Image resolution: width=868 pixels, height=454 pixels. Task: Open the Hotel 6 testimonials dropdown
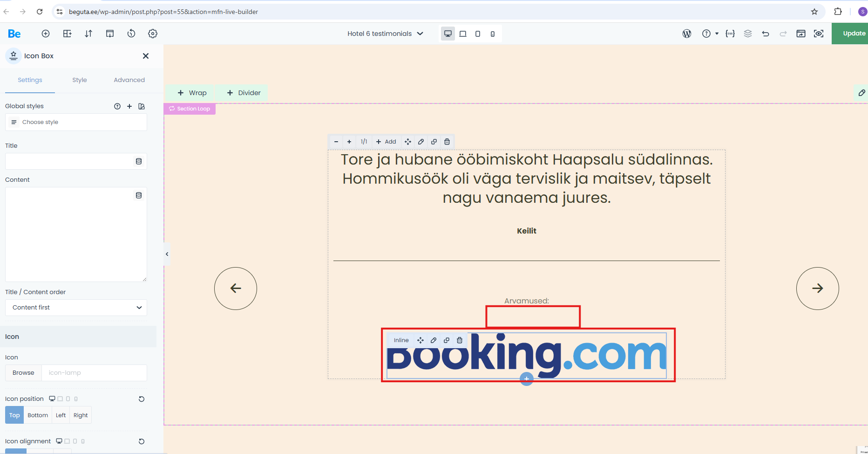385,34
